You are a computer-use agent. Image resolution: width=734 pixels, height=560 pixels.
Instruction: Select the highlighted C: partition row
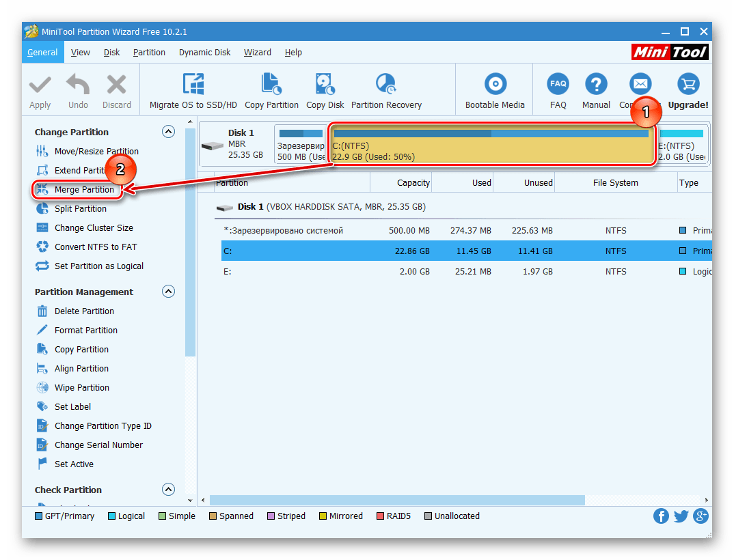click(466, 251)
